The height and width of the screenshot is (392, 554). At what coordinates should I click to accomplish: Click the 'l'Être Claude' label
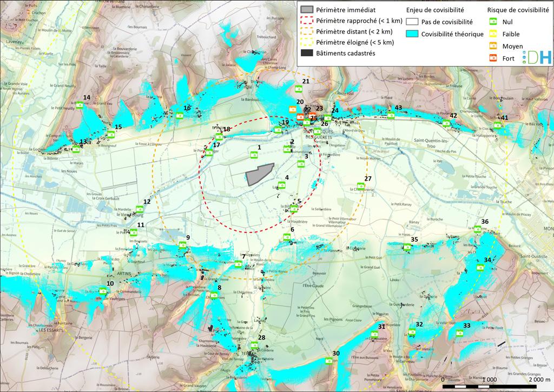[313, 285]
